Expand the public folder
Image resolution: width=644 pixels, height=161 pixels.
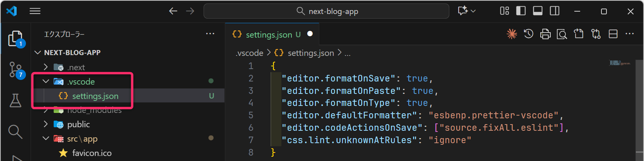pyautogui.click(x=46, y=124)
